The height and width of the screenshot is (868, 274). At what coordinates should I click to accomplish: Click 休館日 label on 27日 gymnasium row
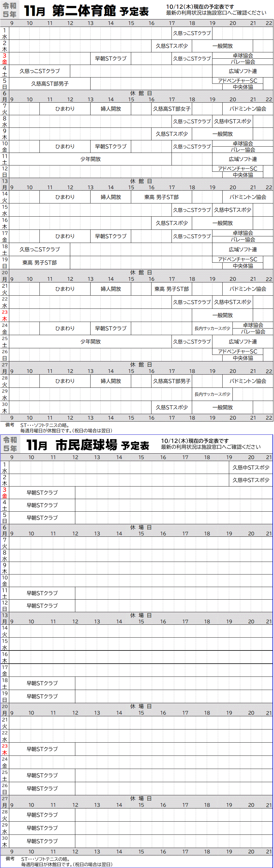pyautogui.click(x=141, y=365)
